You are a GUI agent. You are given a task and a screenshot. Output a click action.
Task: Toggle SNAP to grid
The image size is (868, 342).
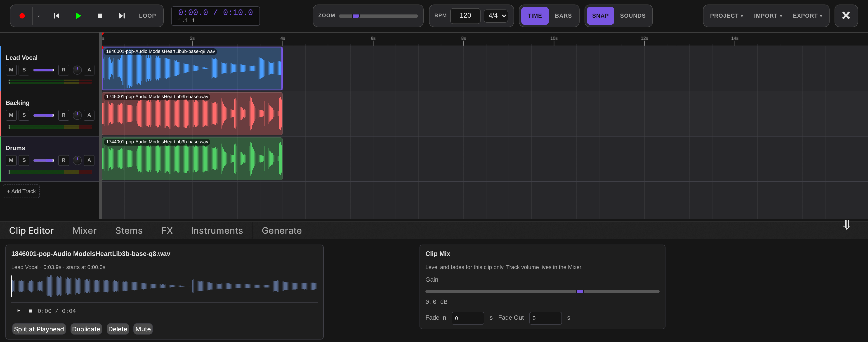point(600,16)
